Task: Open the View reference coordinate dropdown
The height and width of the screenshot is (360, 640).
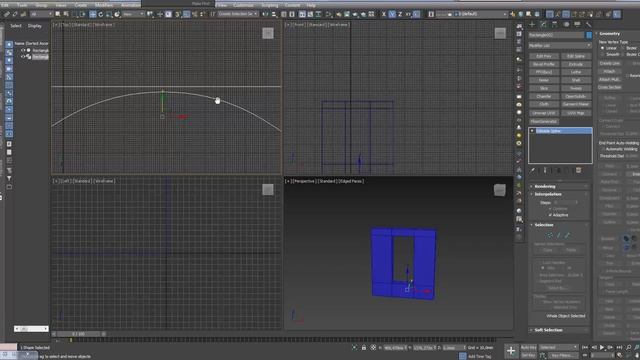Action: click(x=133, y=14)
